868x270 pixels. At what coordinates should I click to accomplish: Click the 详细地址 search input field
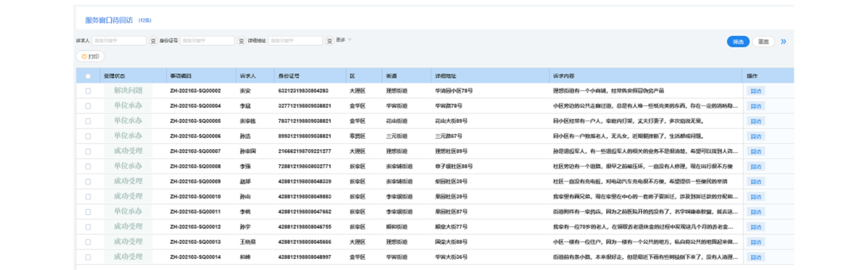click(295, 41)
